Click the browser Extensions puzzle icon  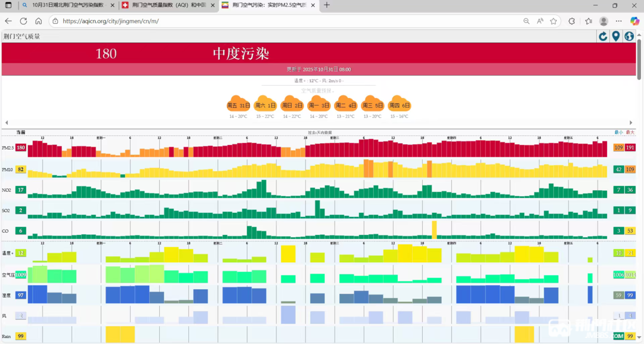click(572, 21)
